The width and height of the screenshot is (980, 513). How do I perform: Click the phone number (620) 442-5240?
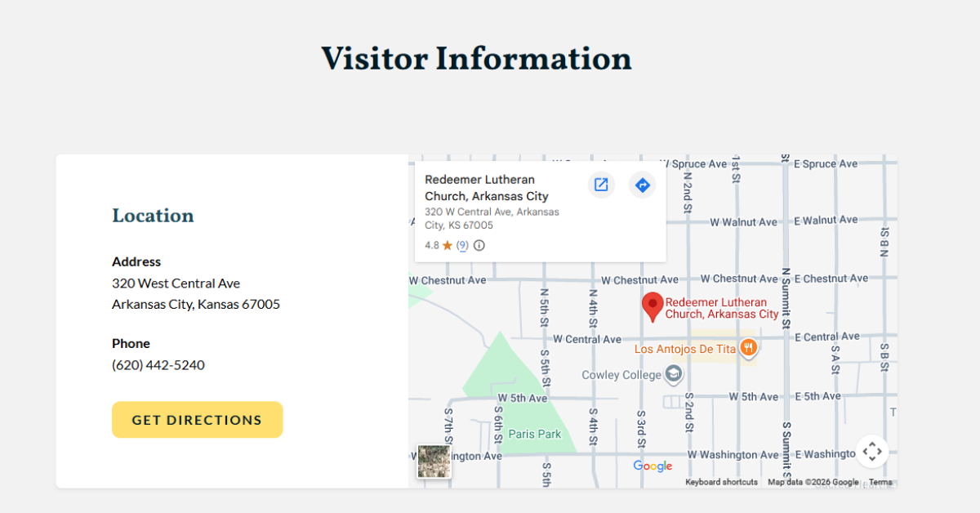[158, 364]
